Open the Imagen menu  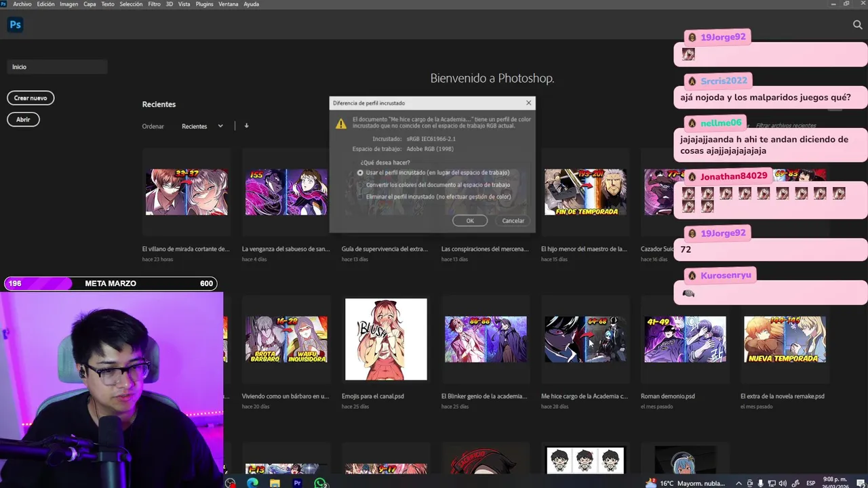coord(68,4)
